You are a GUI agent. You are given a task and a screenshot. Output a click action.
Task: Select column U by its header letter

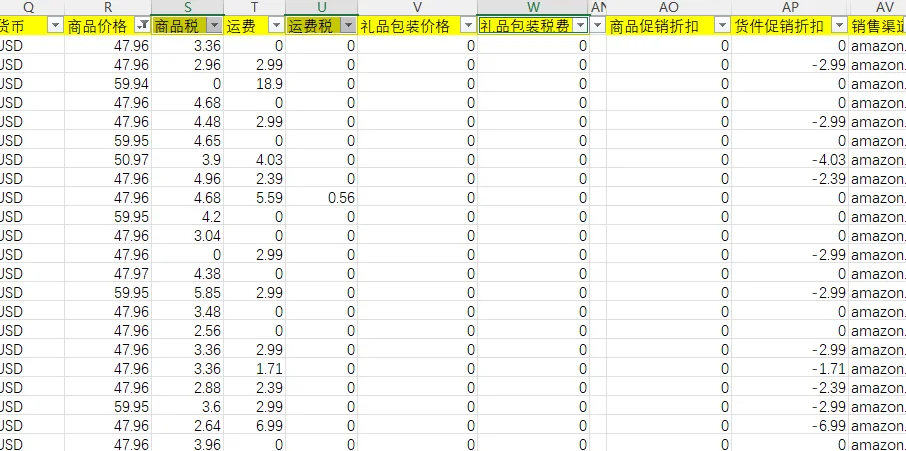pos(321,7)
